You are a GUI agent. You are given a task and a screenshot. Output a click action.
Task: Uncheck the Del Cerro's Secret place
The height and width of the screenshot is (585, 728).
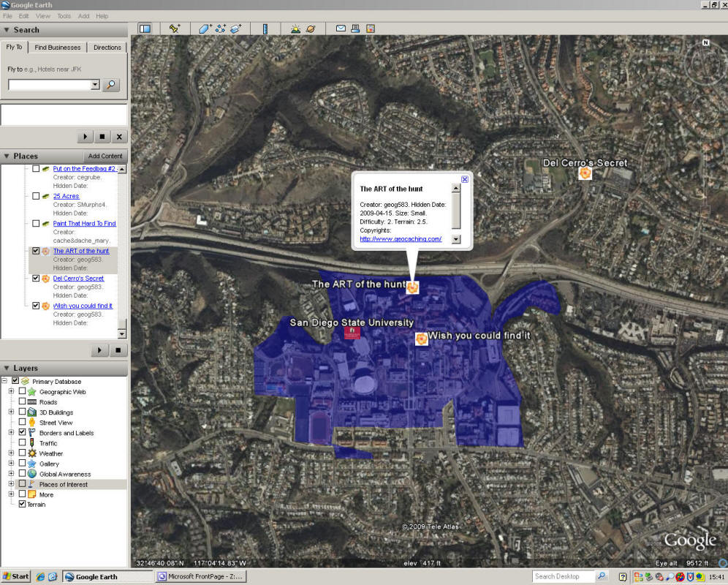tap(36, 279)
